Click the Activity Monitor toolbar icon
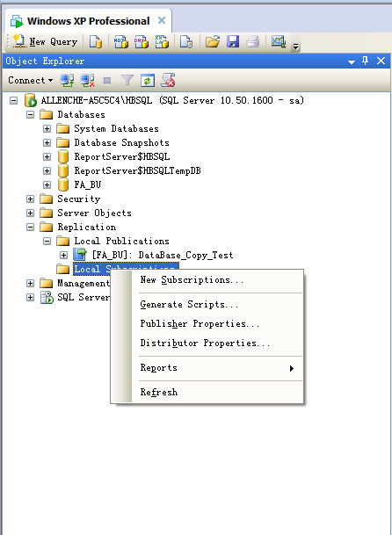 279,41
